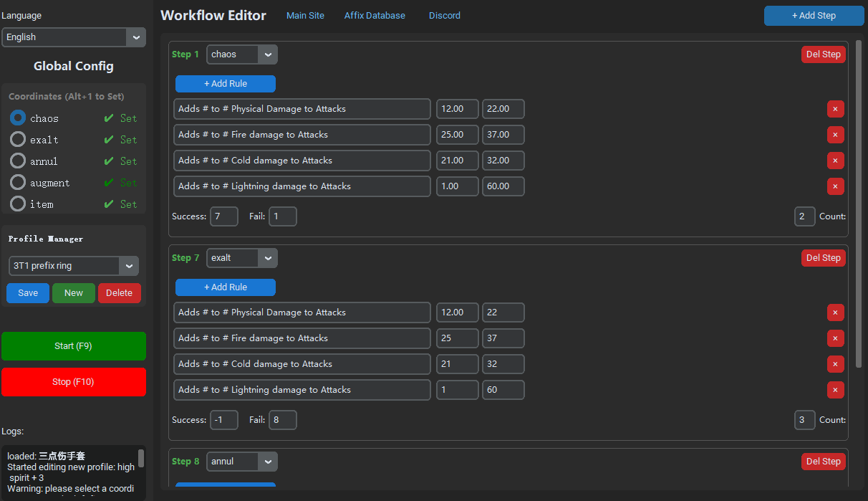Screen dimensions: 868x501
Task: Remove the exalt Physical Damage rule
Action: pyautogui.click(x=835, y=312)
